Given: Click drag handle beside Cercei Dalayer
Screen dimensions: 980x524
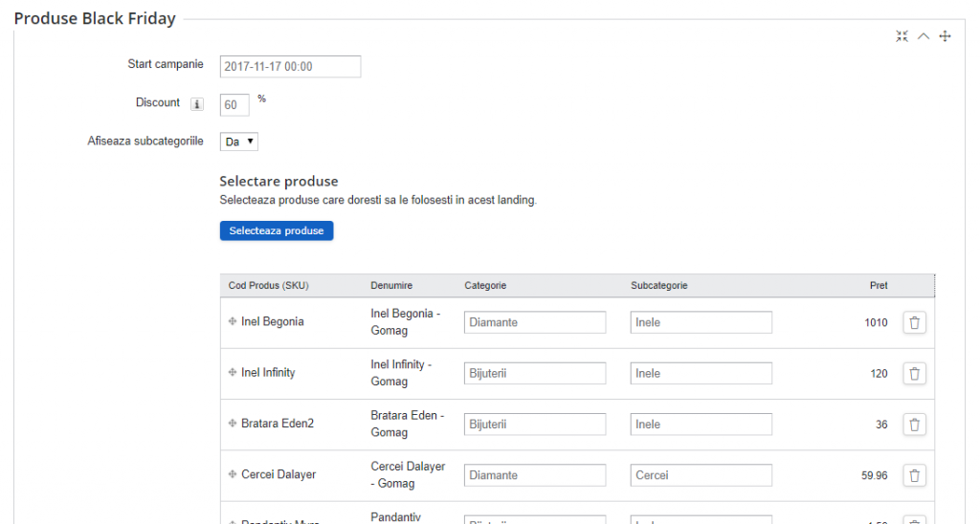Looking at the screenshot, I should [x=233, y=474].
